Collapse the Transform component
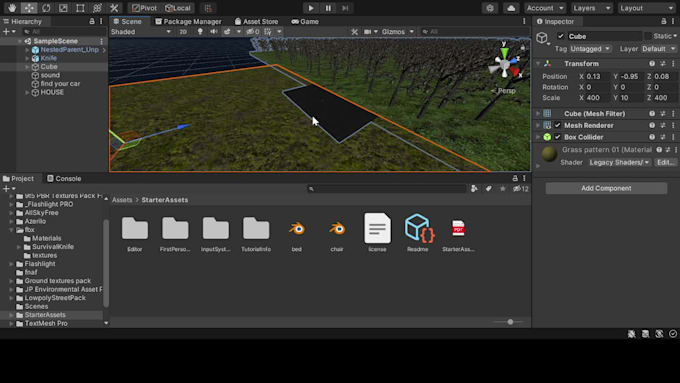Viewport: 680px width, 383px height. point(538,64)
